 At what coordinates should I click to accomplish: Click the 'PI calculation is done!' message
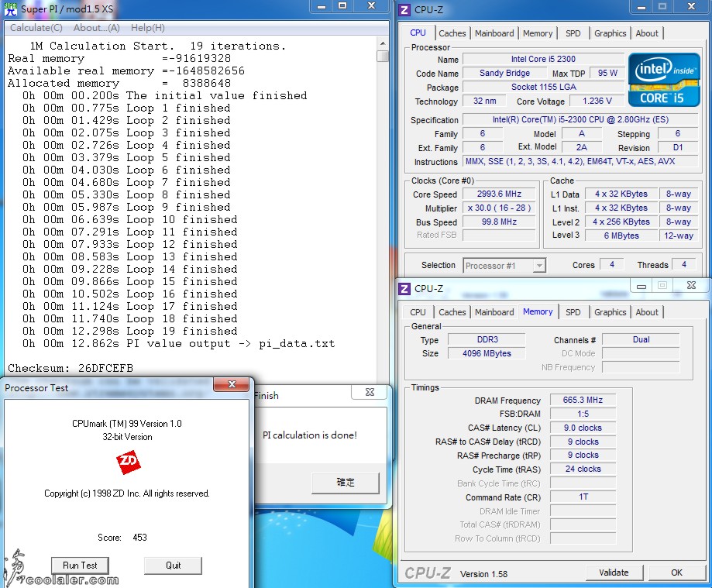[310, 435]
